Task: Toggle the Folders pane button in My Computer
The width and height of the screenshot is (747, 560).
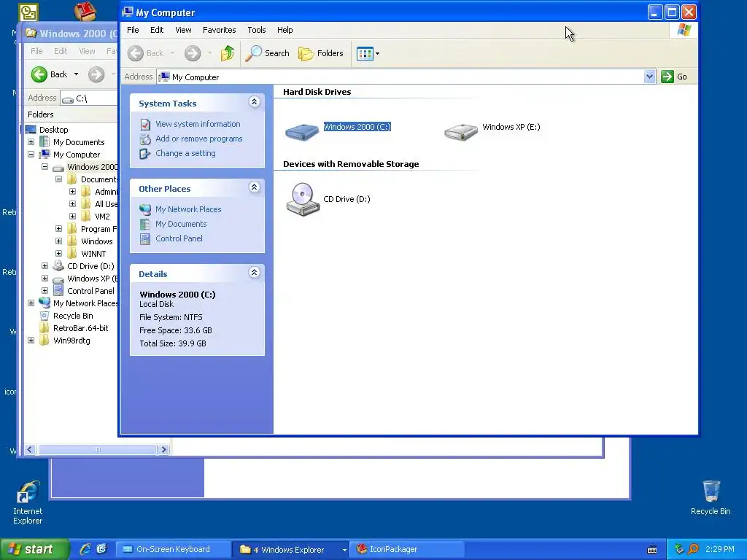Action: point(321,53)
